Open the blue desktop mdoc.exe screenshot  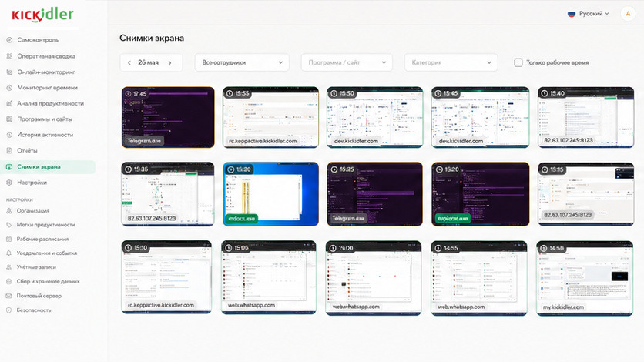pyautogui.click(x=270, y=194)
